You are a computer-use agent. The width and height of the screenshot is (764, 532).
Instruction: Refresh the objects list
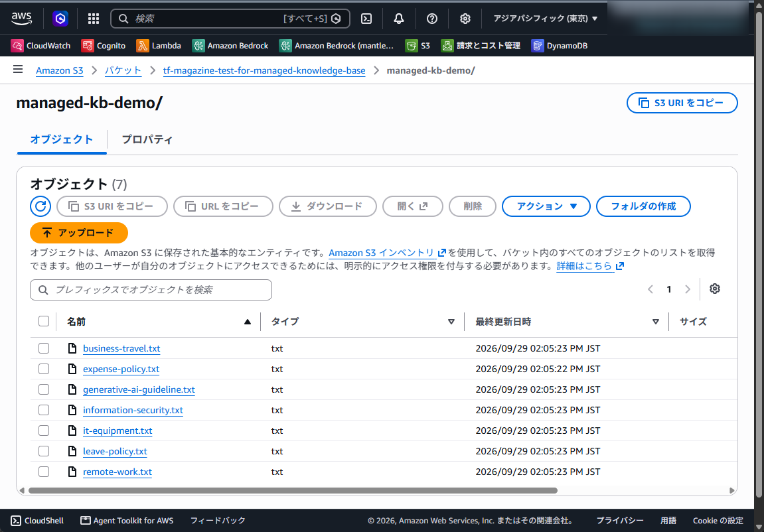coord(40,206)
